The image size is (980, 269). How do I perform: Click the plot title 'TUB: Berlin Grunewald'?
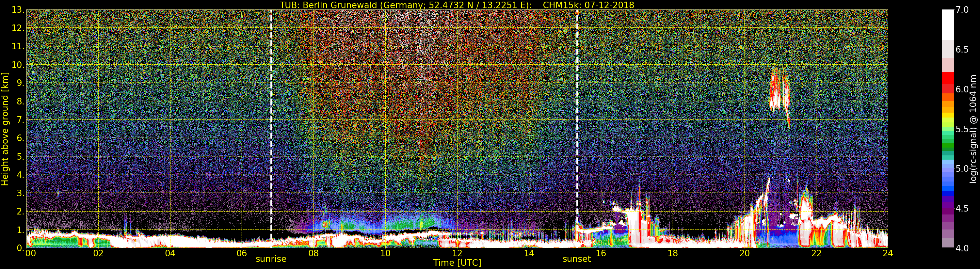point(457,5)
